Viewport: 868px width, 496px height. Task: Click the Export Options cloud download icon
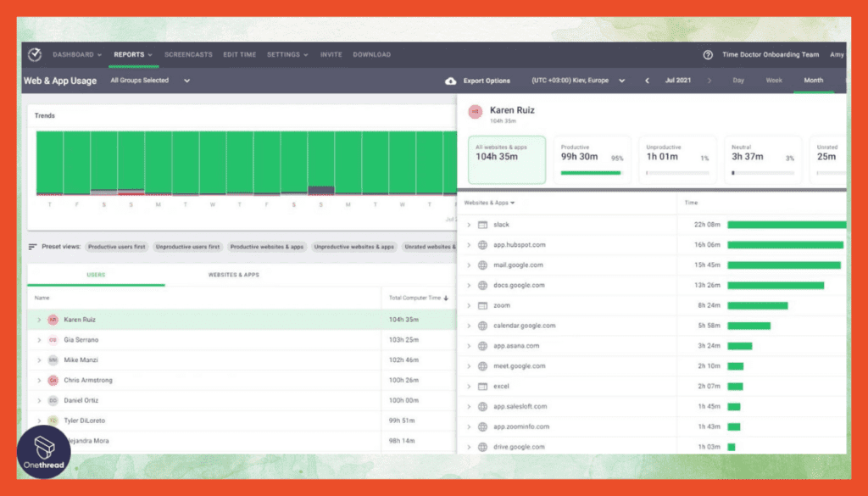pos(451,81)
